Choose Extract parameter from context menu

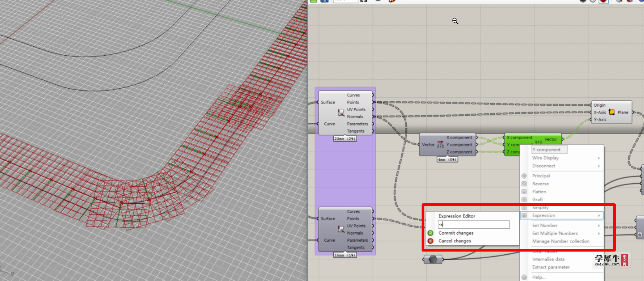(x=551, y=267)
